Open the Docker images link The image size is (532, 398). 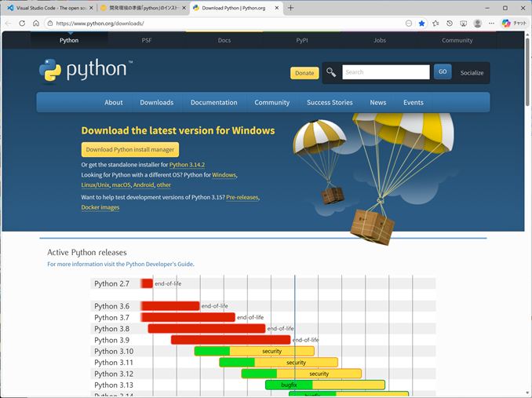click(x=100, y=207)
